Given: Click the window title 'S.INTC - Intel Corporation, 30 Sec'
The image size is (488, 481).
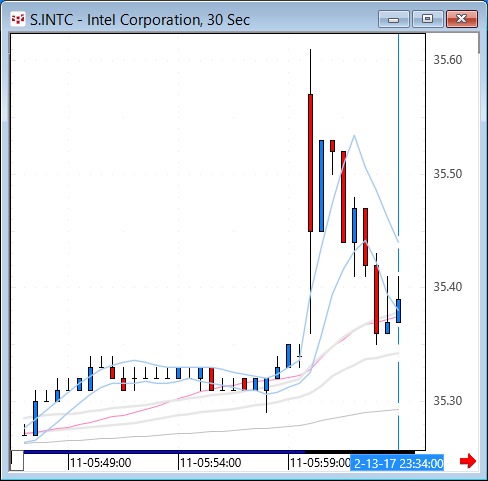Looking at the screenshot, I should (x=140, y=20).
